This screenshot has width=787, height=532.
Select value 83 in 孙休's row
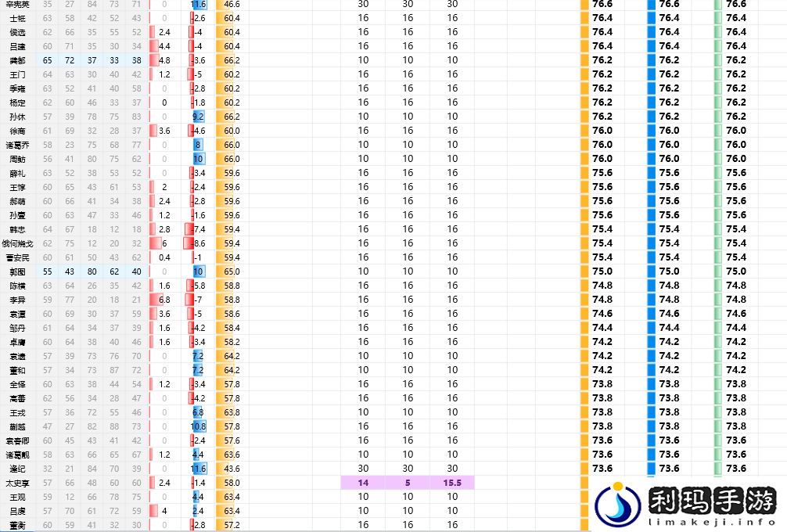(137, 117)
